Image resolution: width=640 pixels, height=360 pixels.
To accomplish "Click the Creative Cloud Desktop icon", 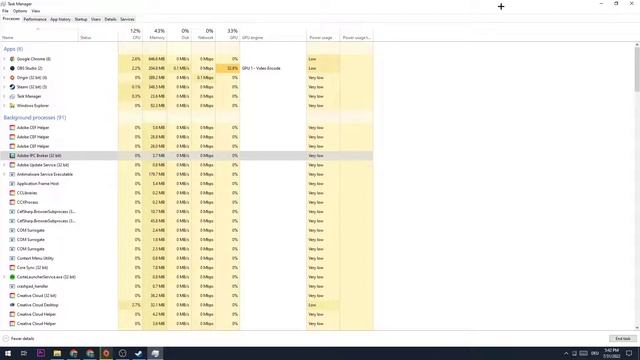I will (12, 305).
